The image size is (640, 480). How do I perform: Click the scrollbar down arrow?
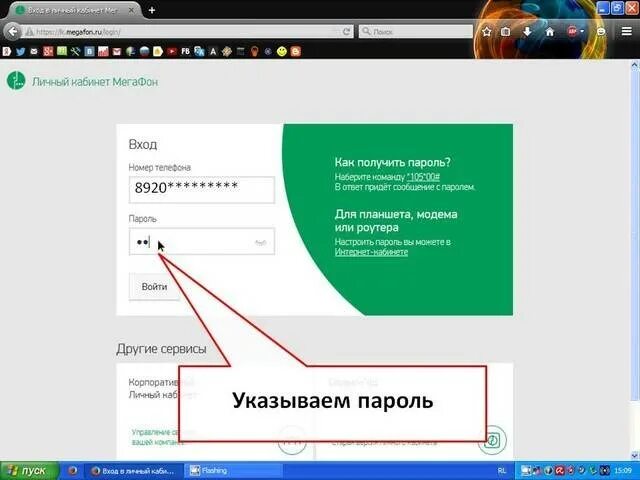[x=635, y=456]
